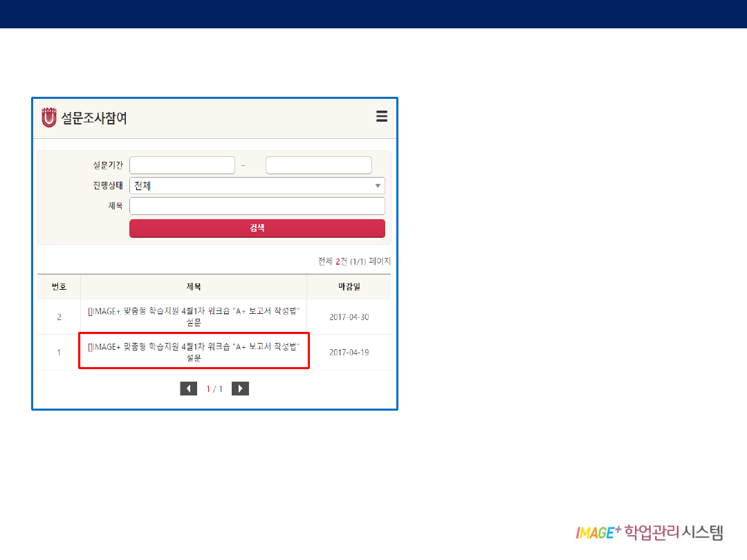This screenshot has width=747, height=560.
Task: Select the 2017-04-19 deadline cell
Action: tap(349, 353)
